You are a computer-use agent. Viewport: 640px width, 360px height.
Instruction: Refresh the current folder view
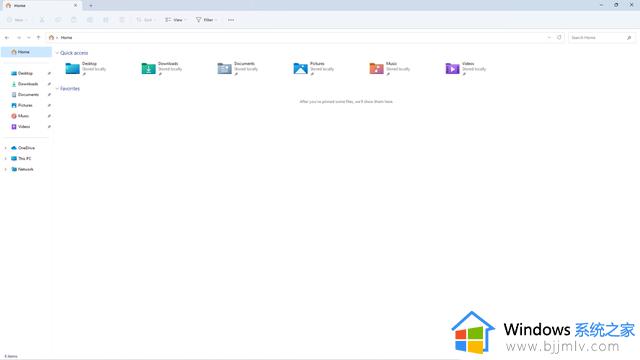click(559, 38)
